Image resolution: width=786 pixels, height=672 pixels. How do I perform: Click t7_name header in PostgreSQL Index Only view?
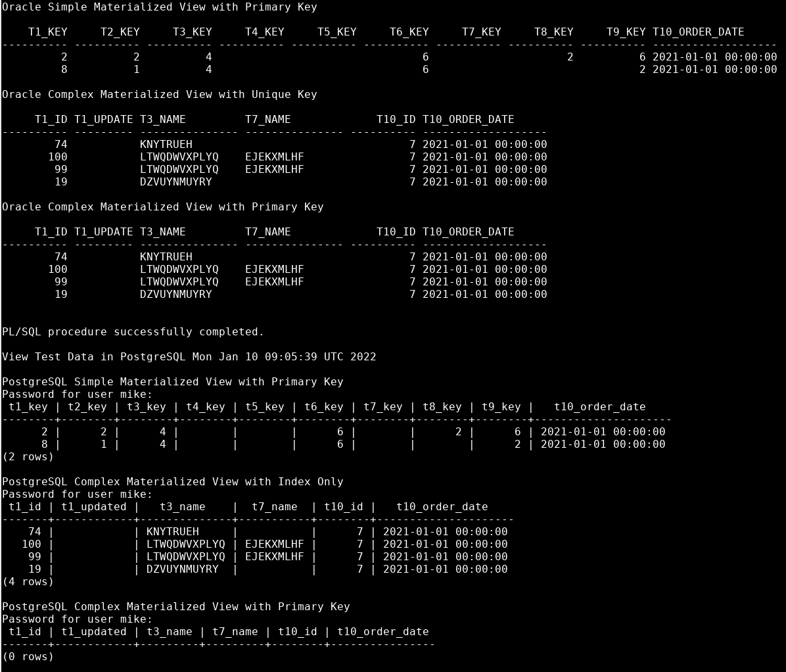tap(275, 507)
